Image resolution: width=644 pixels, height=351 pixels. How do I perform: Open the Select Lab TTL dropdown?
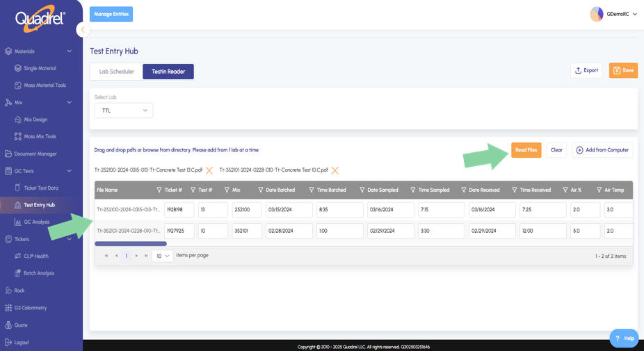(x=124, y=111)
